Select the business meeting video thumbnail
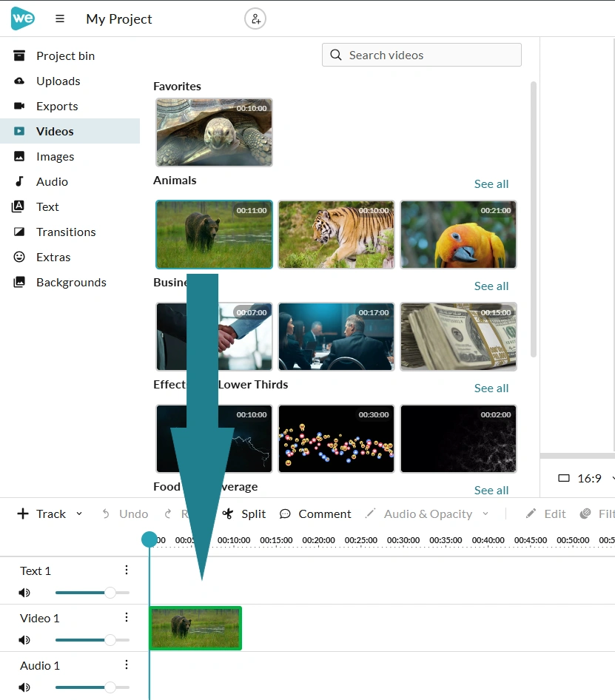The image size is (615, 700). (336, 337)
